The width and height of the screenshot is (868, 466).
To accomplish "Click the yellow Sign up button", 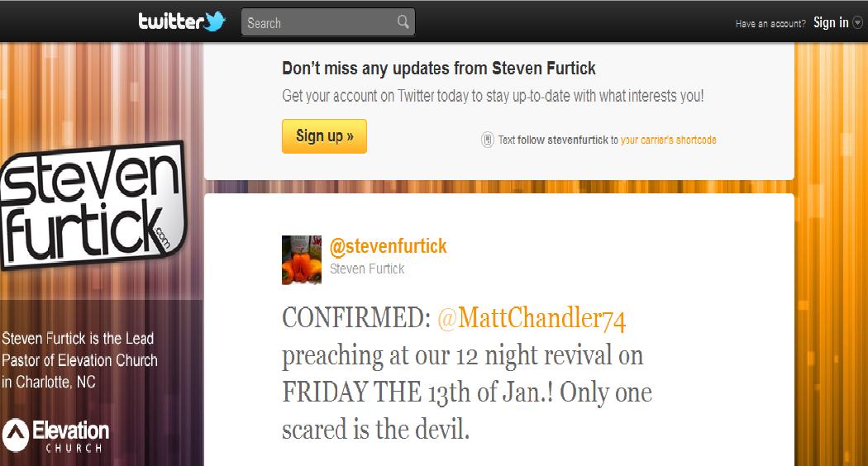I will tap(324, 136).
